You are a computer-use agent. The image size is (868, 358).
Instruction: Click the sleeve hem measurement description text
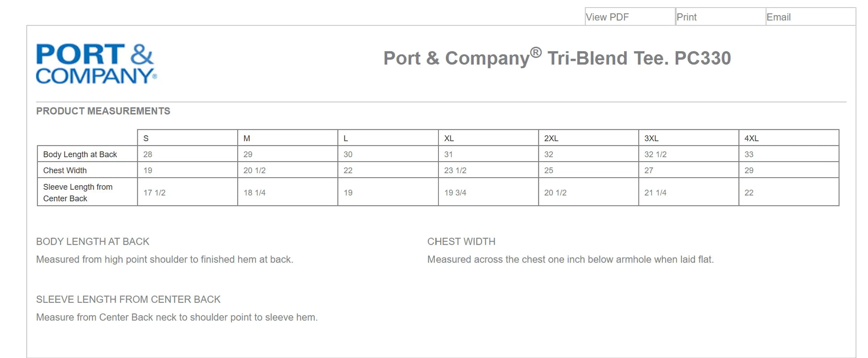click(177, 317)
